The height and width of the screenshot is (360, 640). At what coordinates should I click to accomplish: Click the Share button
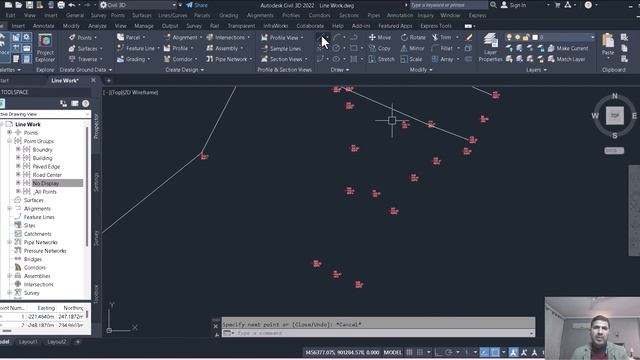(197, 5)
